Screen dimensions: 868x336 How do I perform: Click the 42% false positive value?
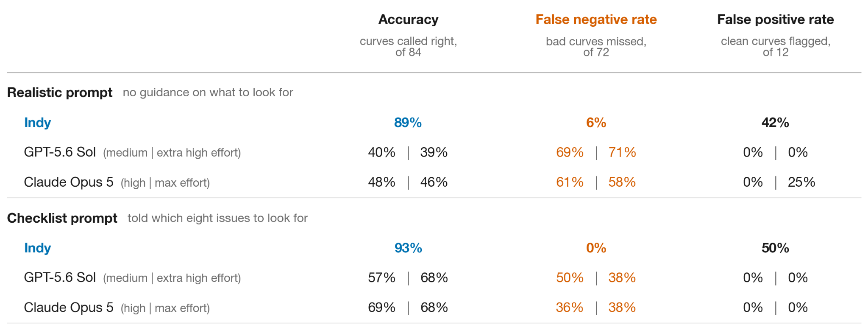[x=775, y=123]
